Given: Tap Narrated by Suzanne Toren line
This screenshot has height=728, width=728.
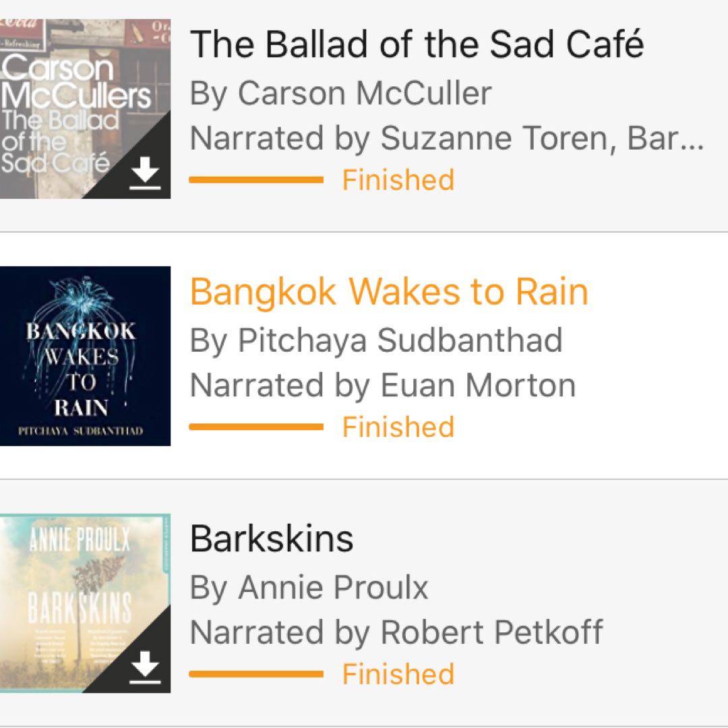Looking at the screenshot, I should coord(446,138).
